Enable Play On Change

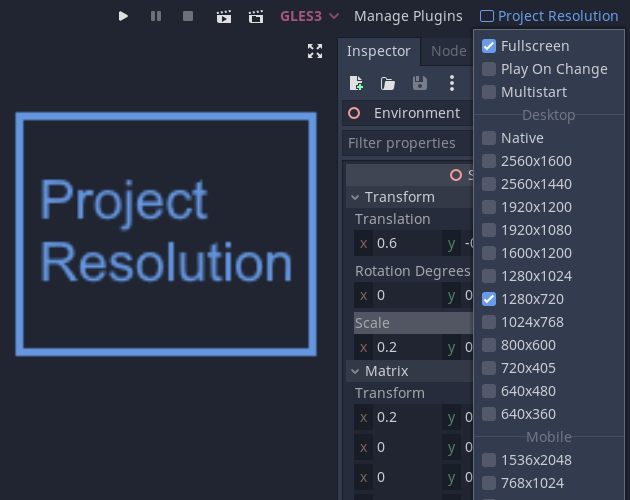tap(489, 69)
